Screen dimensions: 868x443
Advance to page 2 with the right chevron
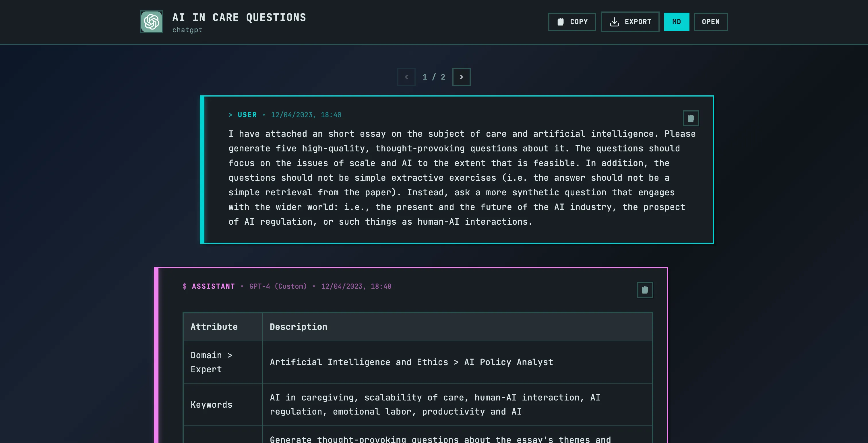click(461, 77)
